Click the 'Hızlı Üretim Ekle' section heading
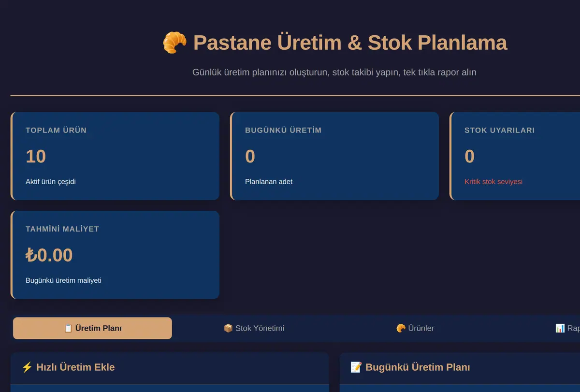The image size is (580, 392). click(x=75, y=367)
